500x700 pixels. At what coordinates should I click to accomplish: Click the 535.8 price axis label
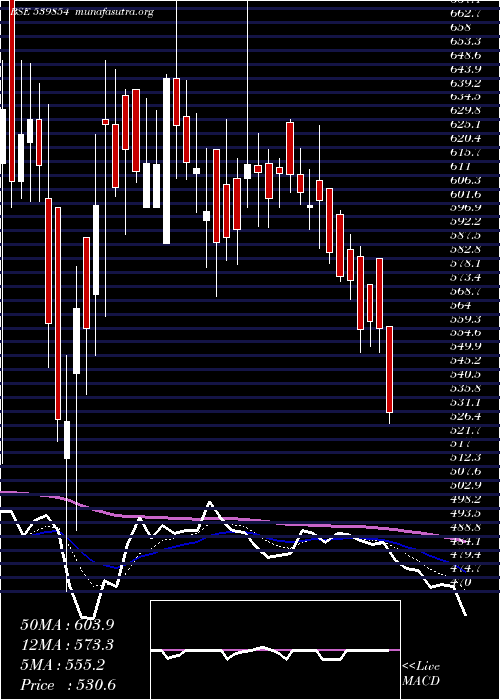coord(466,388)
